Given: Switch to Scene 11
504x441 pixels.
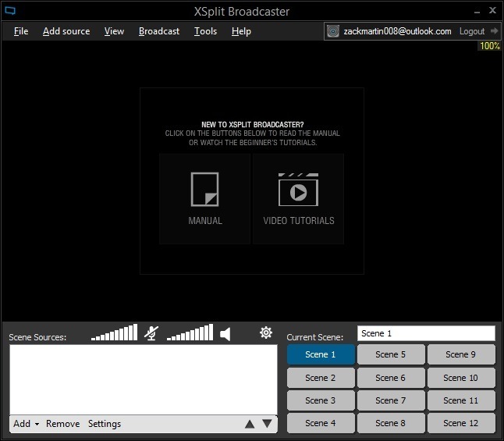Looking at the screenshot, I should [461, 400].
